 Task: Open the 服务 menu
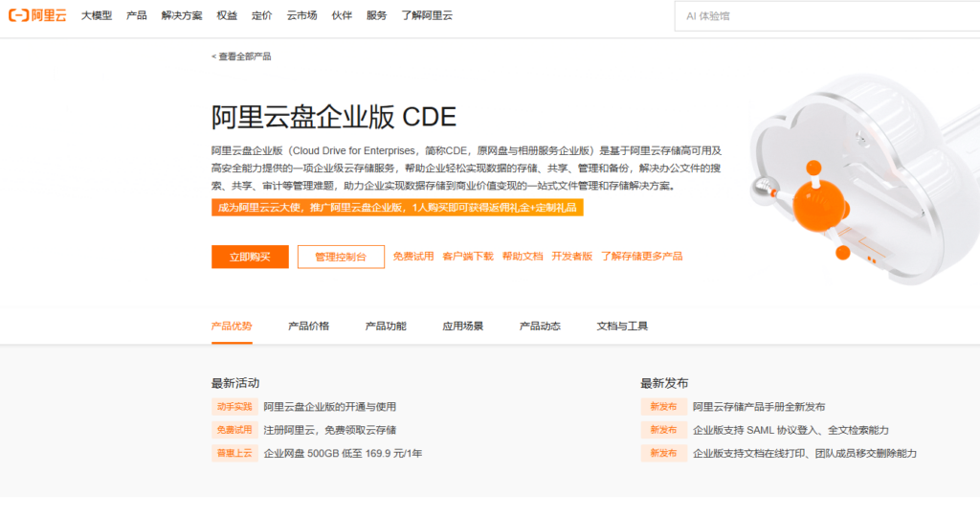[376, 15]
